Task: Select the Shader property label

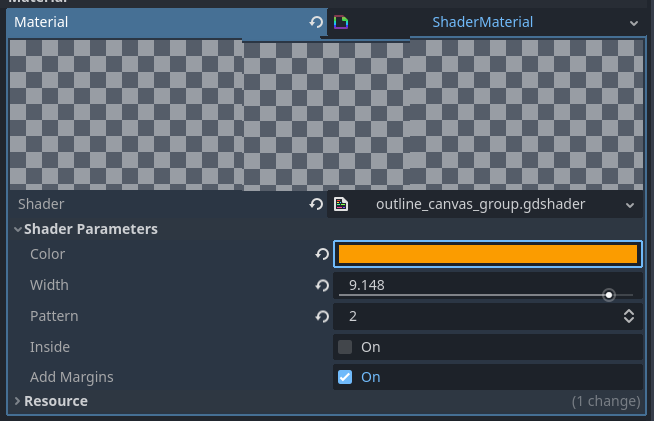Action: click(41, 204)
